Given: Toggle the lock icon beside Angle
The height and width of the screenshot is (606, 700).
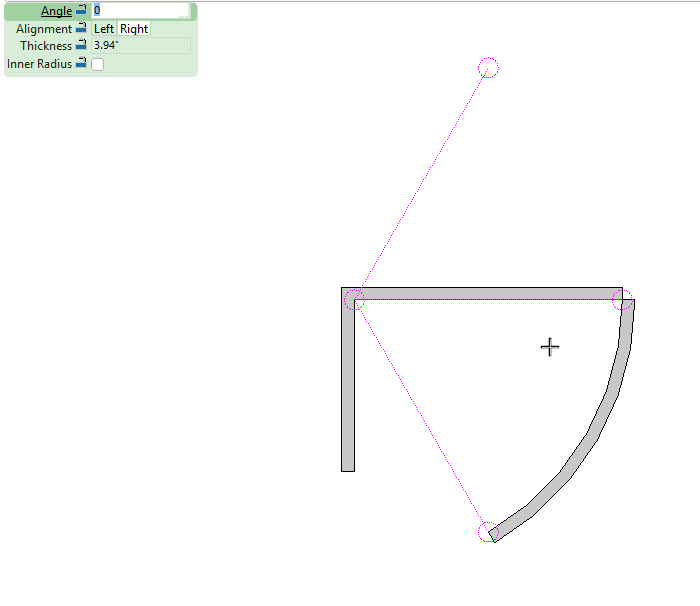Looking at the screenshot, I should point(81,9).
